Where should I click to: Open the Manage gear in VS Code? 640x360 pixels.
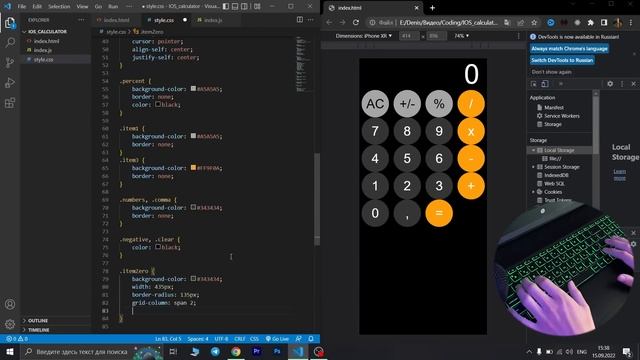[x=10, y=324]
